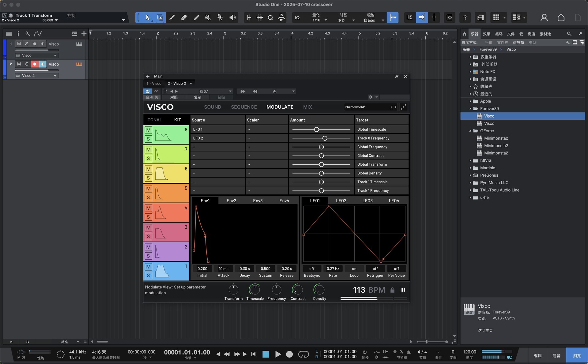Click the browser Home icon

coord(464,34)
